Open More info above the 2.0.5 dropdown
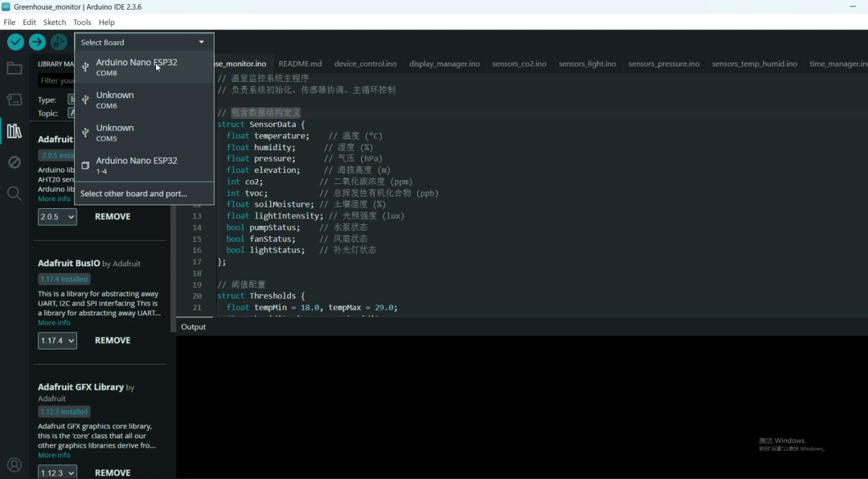Viewport: 868px width, 479px height. point(55,199)
